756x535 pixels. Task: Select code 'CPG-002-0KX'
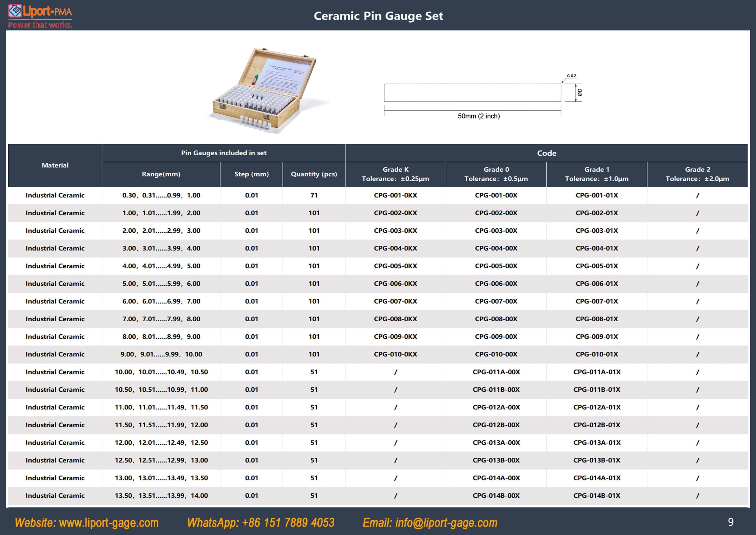[395, 213]
